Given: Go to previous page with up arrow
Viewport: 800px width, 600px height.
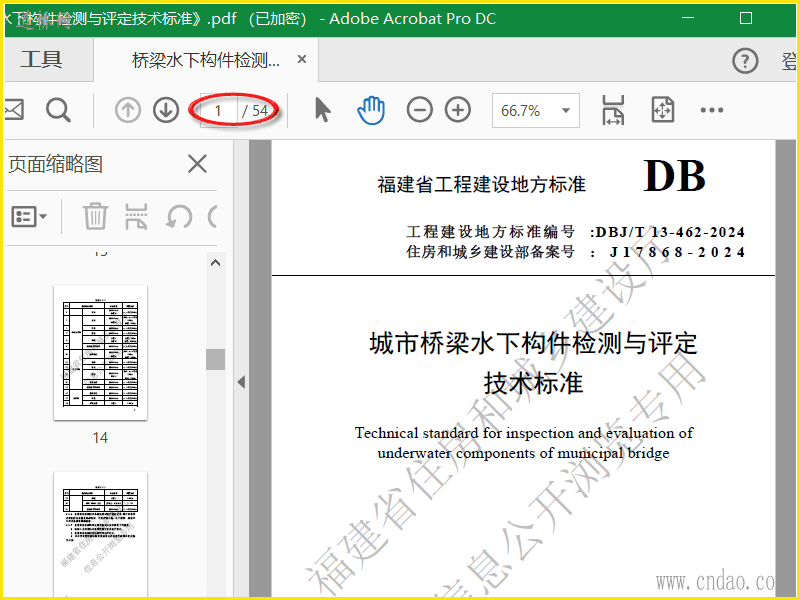Looking at the screenshot, I should tap(128, 110).
